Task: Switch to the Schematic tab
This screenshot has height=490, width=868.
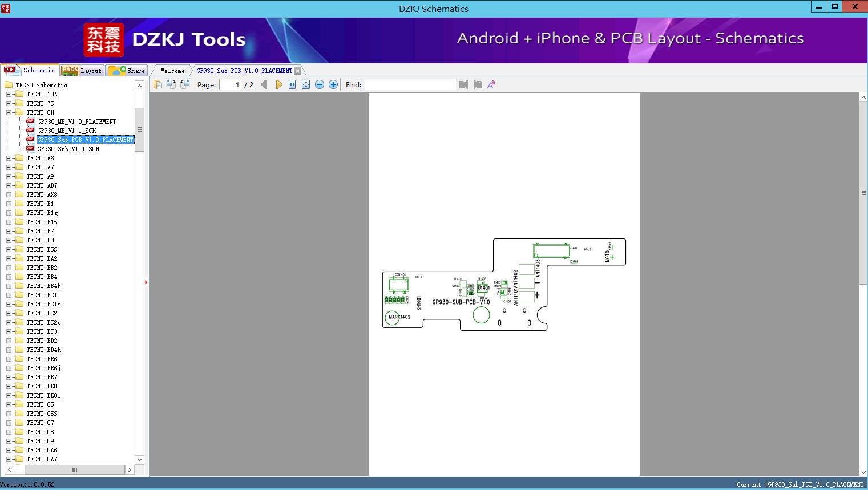Action: (x=30, y=70)
